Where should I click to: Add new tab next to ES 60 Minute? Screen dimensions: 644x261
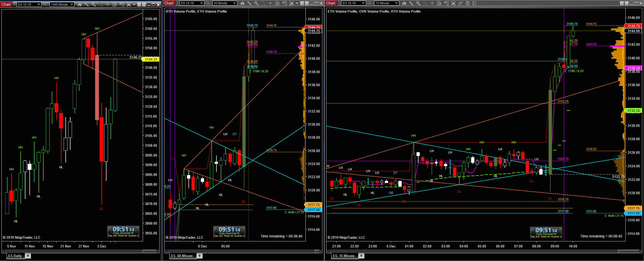200,256
